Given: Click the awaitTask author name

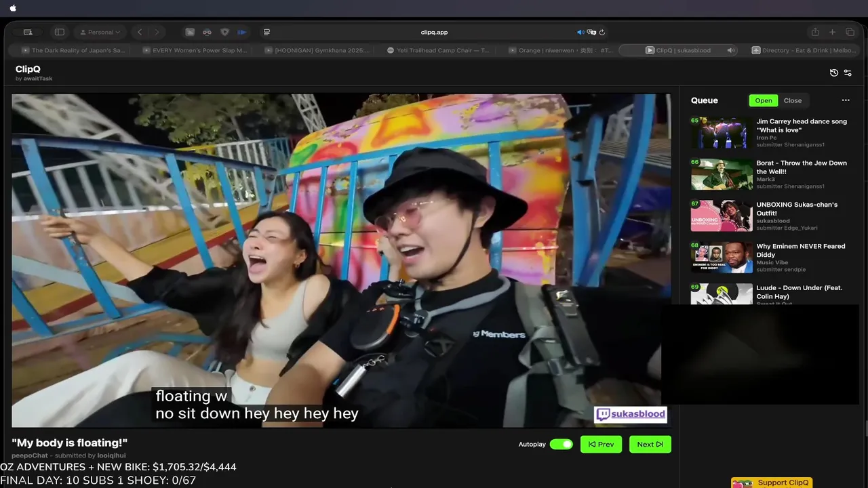Looking at the screenshot, I should pyautogui.click(x=37, y=79).
